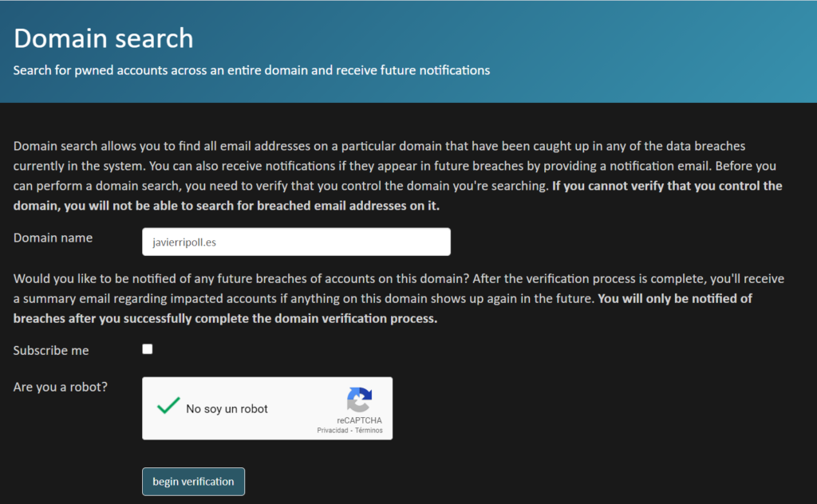This screenshot has width=817, height=504.
Task: Click the "Domain search" page heading
Action: tap(103, 38)
